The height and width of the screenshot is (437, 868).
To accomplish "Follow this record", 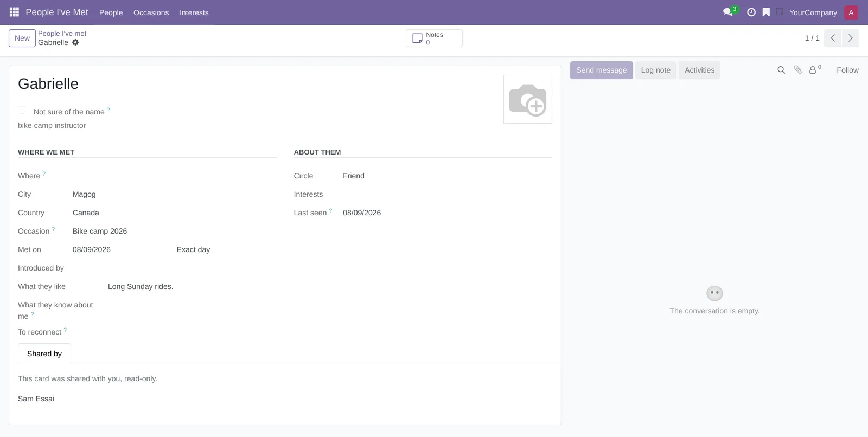I will (847, 70).
